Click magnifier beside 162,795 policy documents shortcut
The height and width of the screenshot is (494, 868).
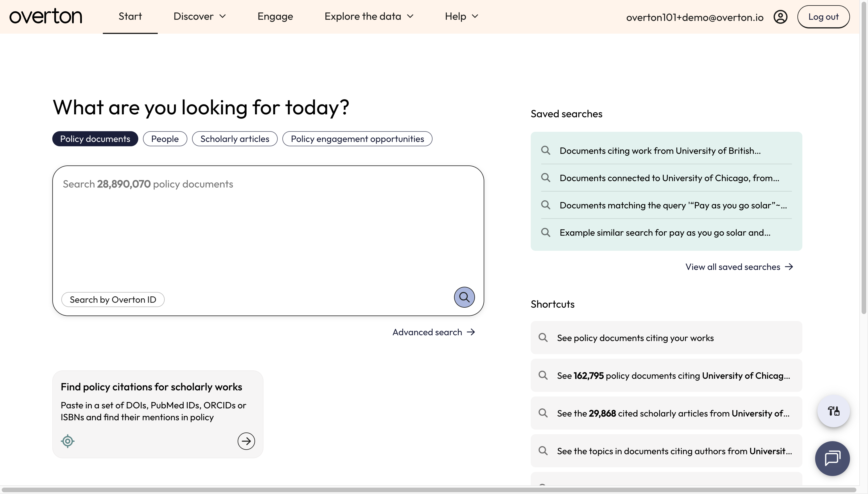[x=543, y=375]
